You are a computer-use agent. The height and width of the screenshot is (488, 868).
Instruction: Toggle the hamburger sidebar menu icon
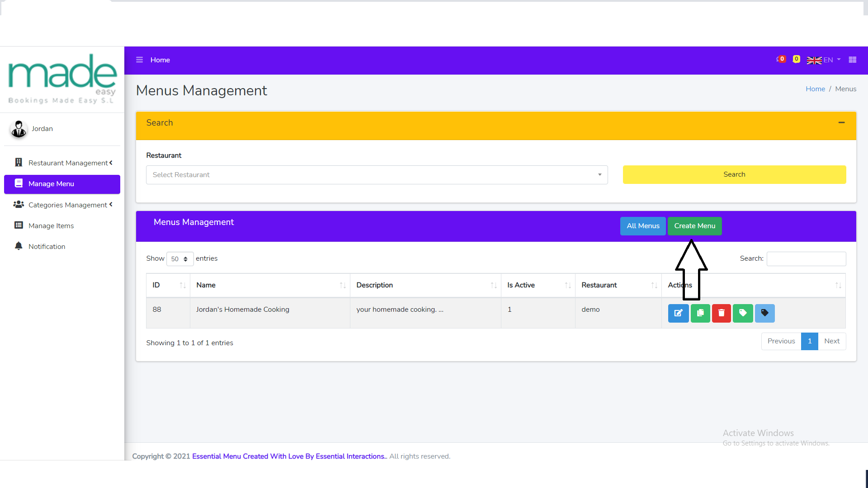pyautogui.click(x=139, y=60)
